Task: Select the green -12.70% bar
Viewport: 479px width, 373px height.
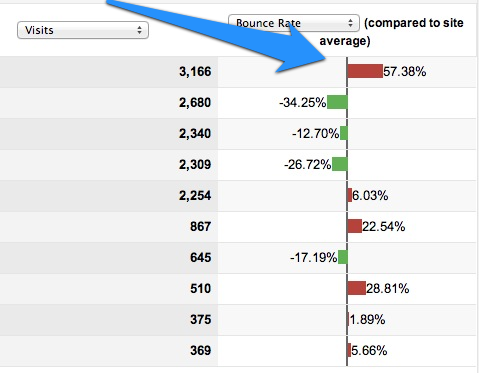Action: click(x=343, y=133)
